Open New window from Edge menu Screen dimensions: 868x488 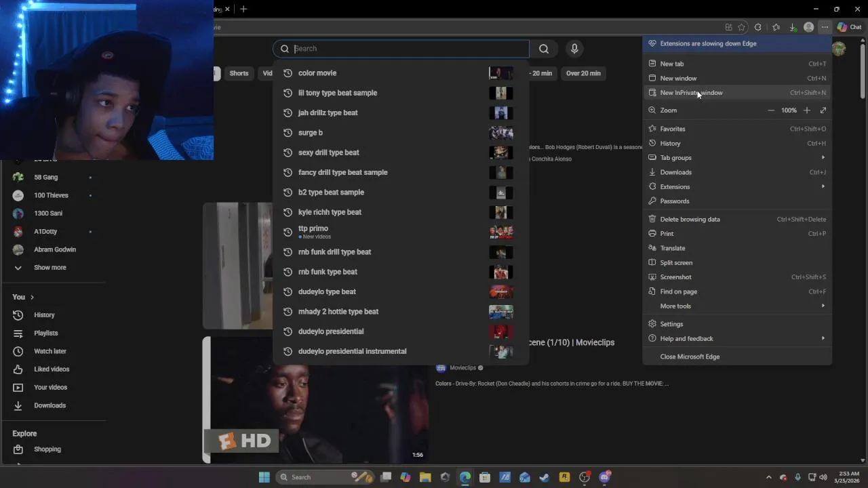pyautogui.click(x=737, y=78)
